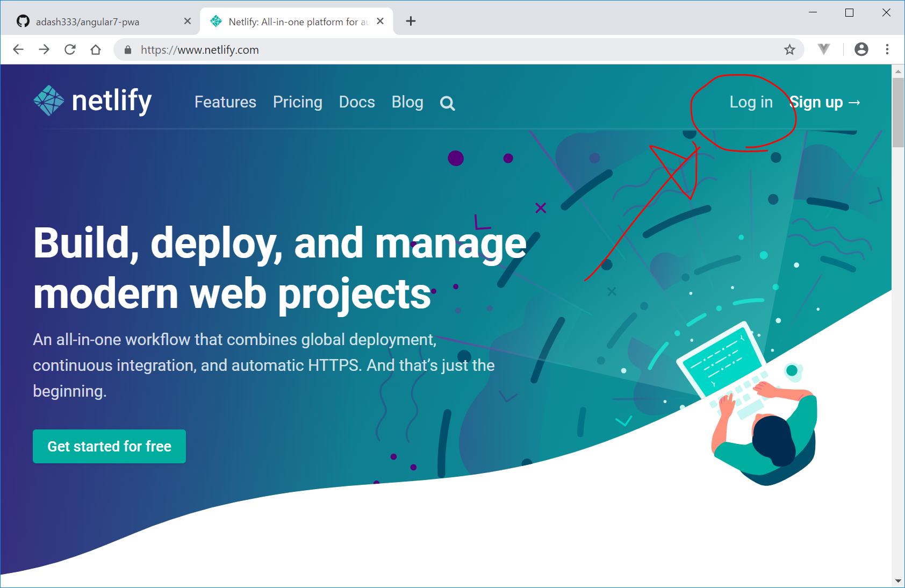Click the Vue devtools extension icon
Viewport: 905px width, 588px height.
(824, 49)
